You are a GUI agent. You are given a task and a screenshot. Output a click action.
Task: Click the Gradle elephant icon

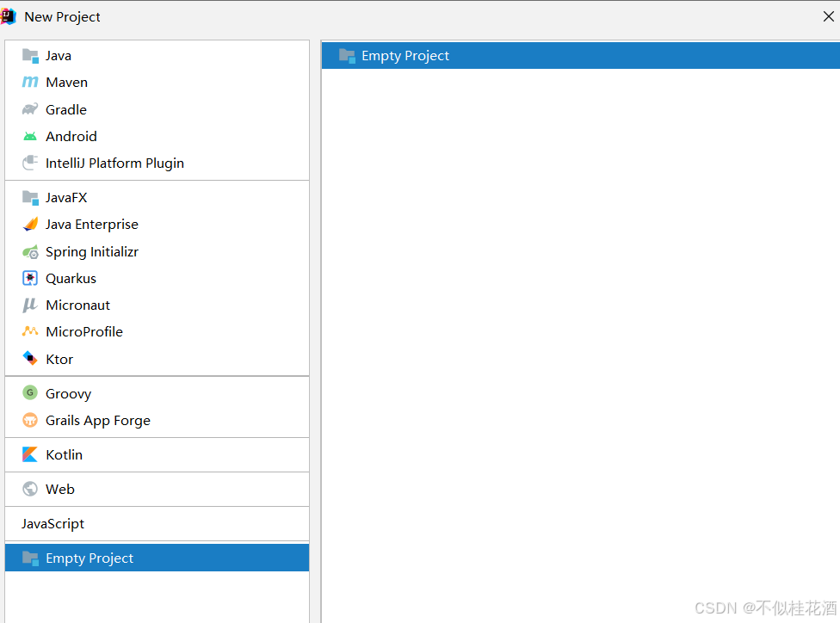click(x=30, y=109)
